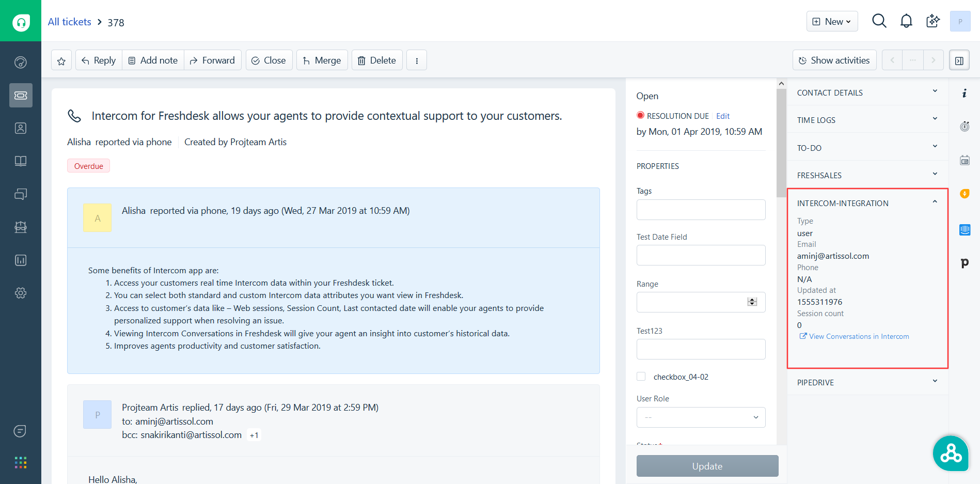Expand the PIPEDRIVE section
Image resolution: width=980 pixels, height=484 pixels.
[x=867, y=382]
